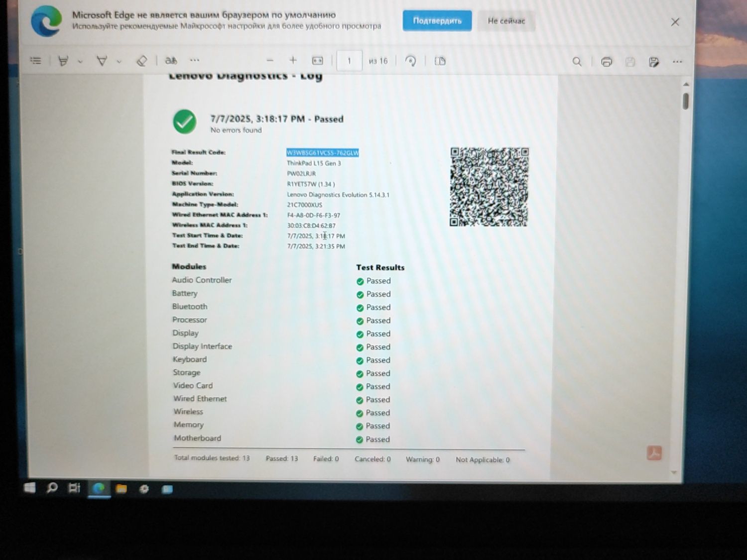
Task: Print the PDF document
Action: 606,62
